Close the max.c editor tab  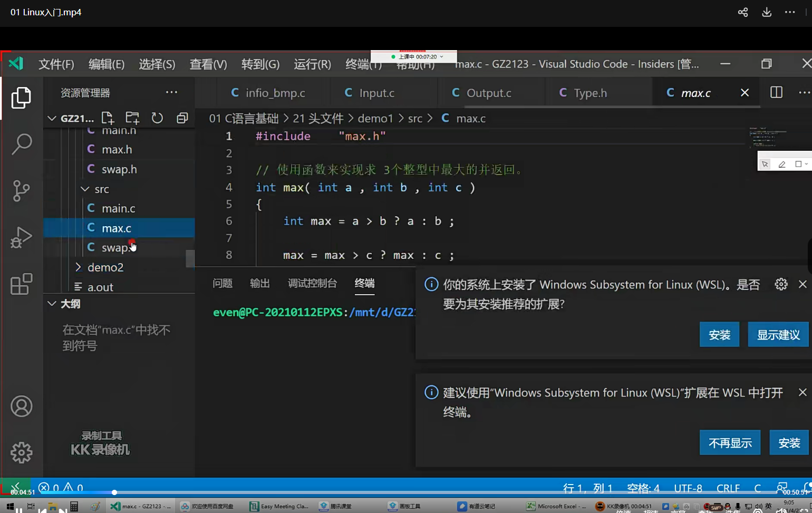coord(745,93)
